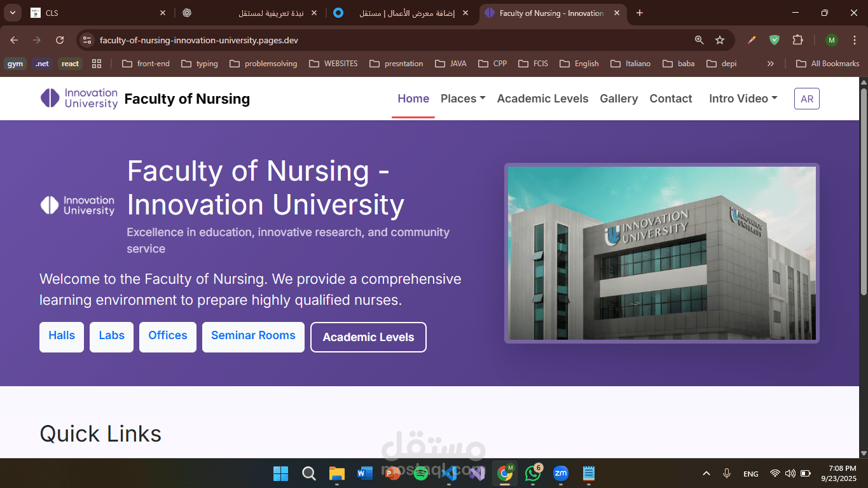The image size is (868, 488).
Task: Open Zoom from the taskbar
Action: point(561,473)
